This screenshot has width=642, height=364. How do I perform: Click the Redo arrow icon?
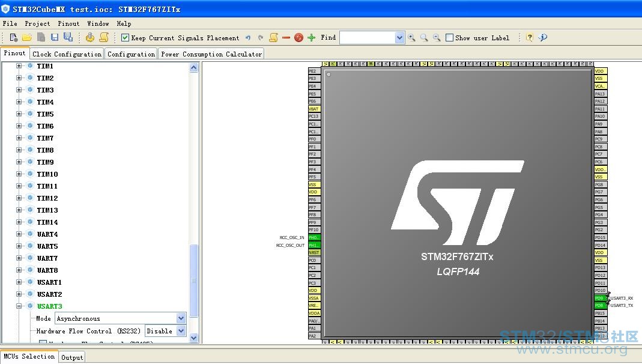261,38
